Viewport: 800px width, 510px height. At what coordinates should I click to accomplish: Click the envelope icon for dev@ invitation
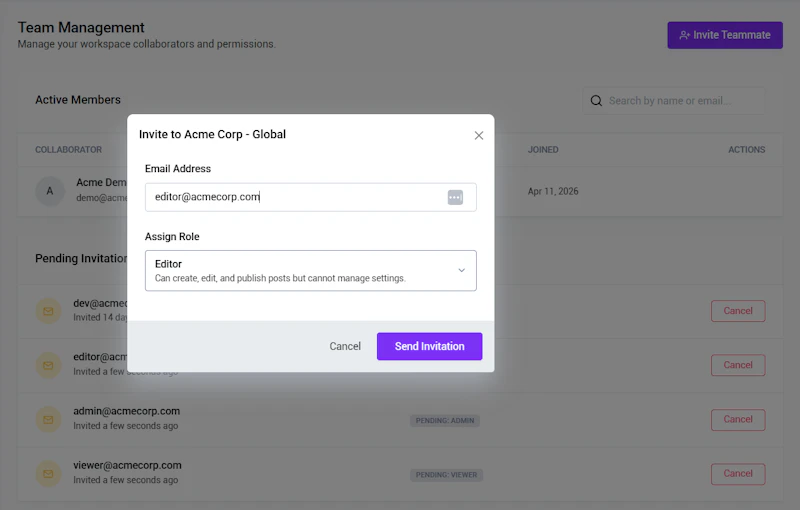click(x=48, y=311)
